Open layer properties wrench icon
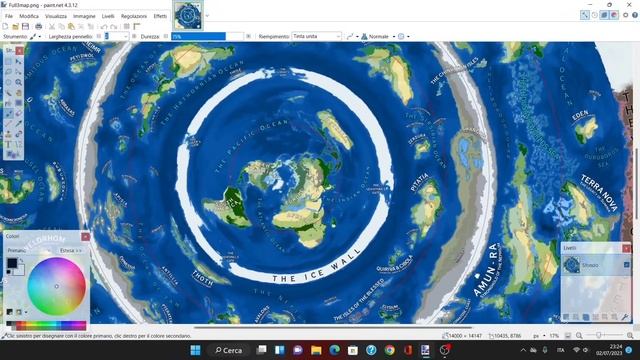This screenshot has width=640, height=360. (624, 317)
